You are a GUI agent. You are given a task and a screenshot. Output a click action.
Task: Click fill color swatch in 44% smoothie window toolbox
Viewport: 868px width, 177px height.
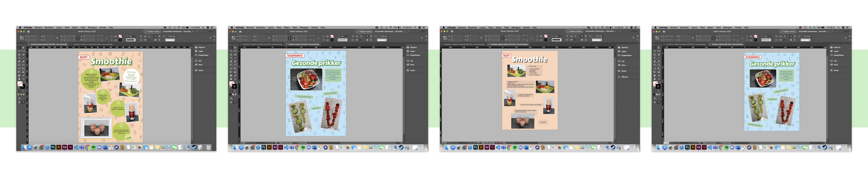pyautogui.click(x=19, y=84)
